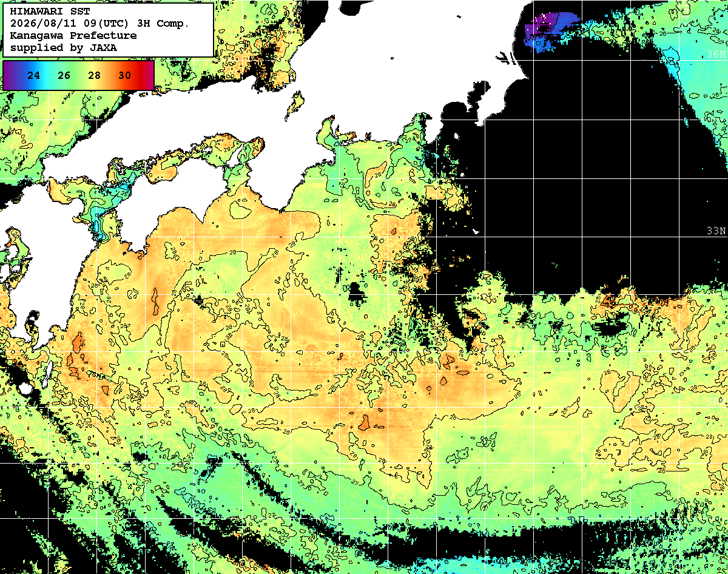Click Lake Biwa on the white landmass
The width and height of the screenshot is (728, 574).
(x=295, y=104)
